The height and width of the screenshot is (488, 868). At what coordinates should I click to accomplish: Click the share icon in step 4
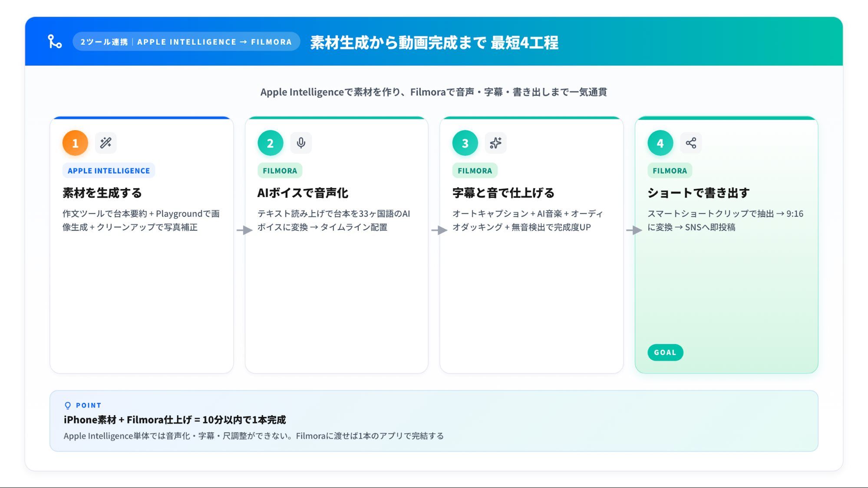pos(691,143)
